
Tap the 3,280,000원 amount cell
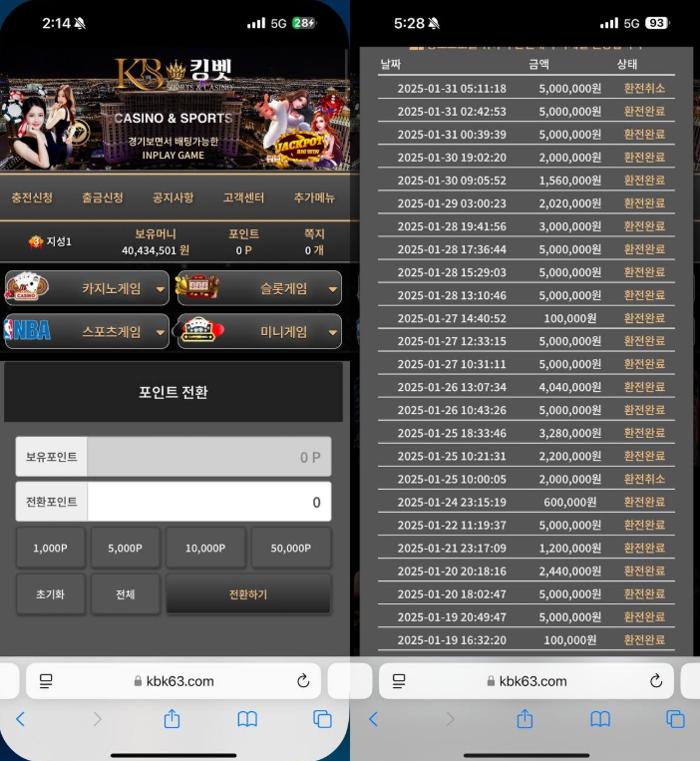(x=570, y=433)
